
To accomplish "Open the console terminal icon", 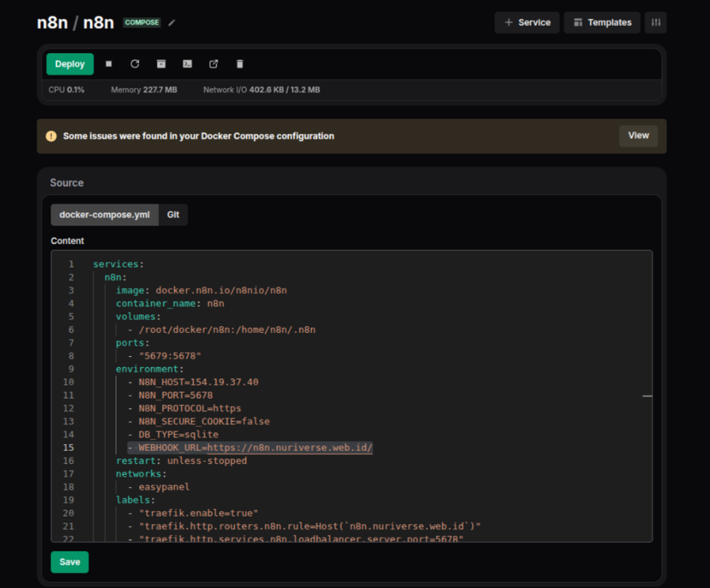I will tap(188, 64).
